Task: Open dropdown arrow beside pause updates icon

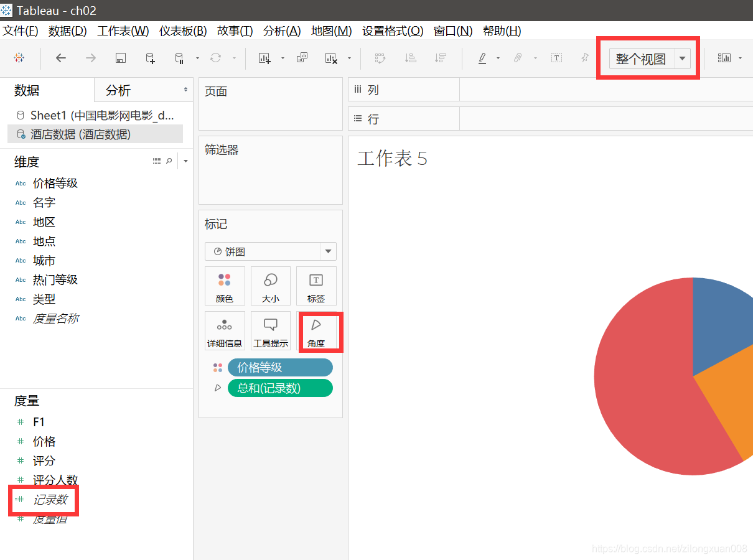Action: click(x=197, y=58)
